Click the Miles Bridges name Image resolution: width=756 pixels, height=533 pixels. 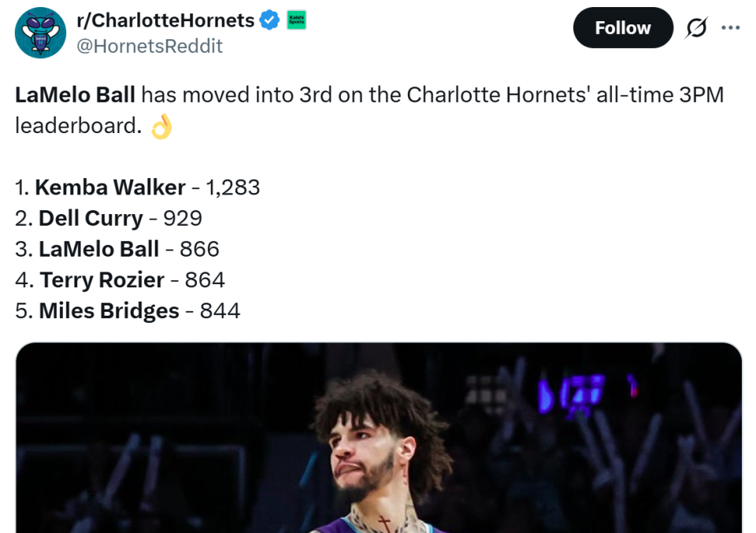click(109, 311)
